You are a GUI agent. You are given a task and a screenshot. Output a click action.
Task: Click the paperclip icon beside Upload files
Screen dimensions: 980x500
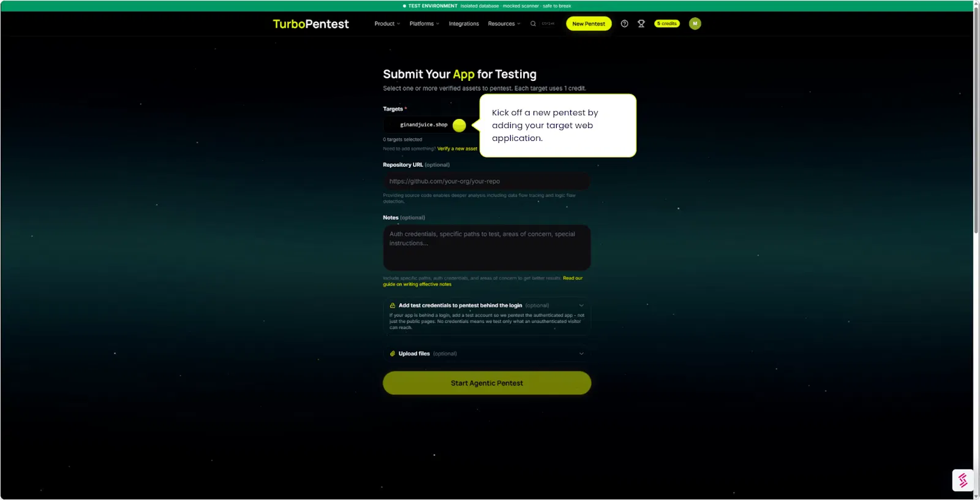point(393,354)
